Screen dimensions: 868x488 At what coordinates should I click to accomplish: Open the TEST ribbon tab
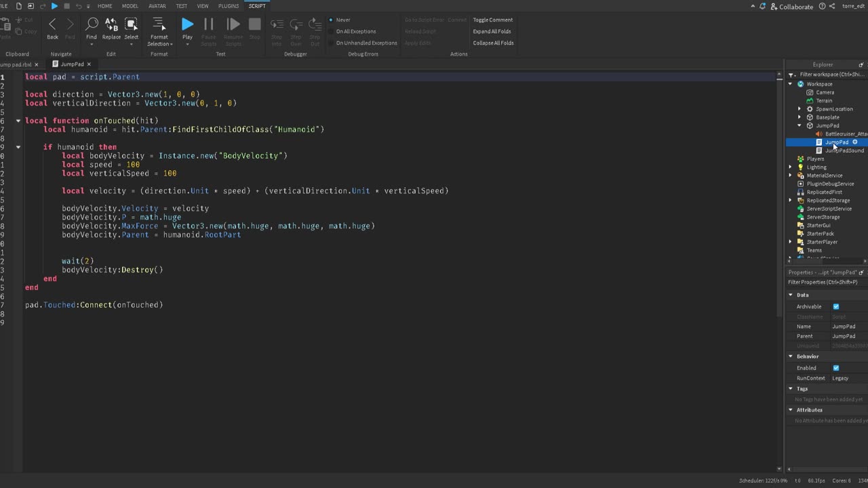182,6
